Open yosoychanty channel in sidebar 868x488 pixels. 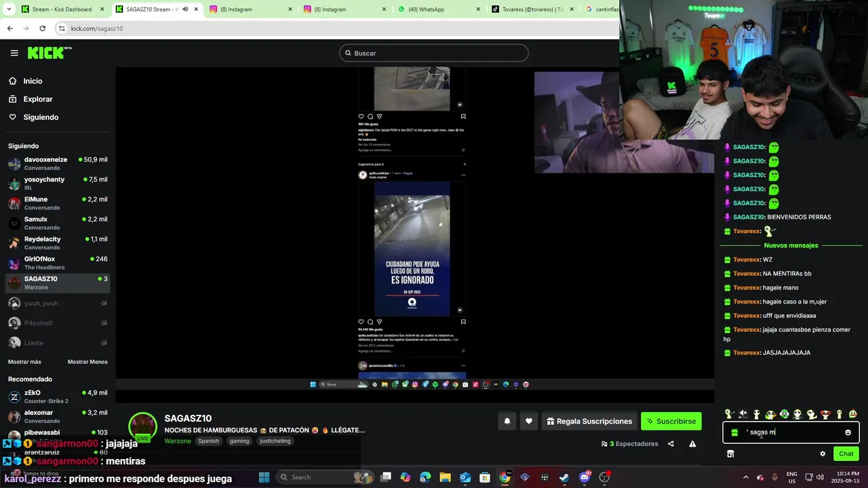pos(58,183)
